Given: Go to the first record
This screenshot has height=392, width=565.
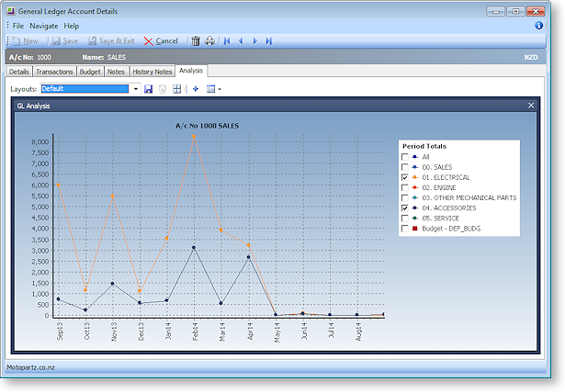Looking at the screenshot, I should point(227,41).
